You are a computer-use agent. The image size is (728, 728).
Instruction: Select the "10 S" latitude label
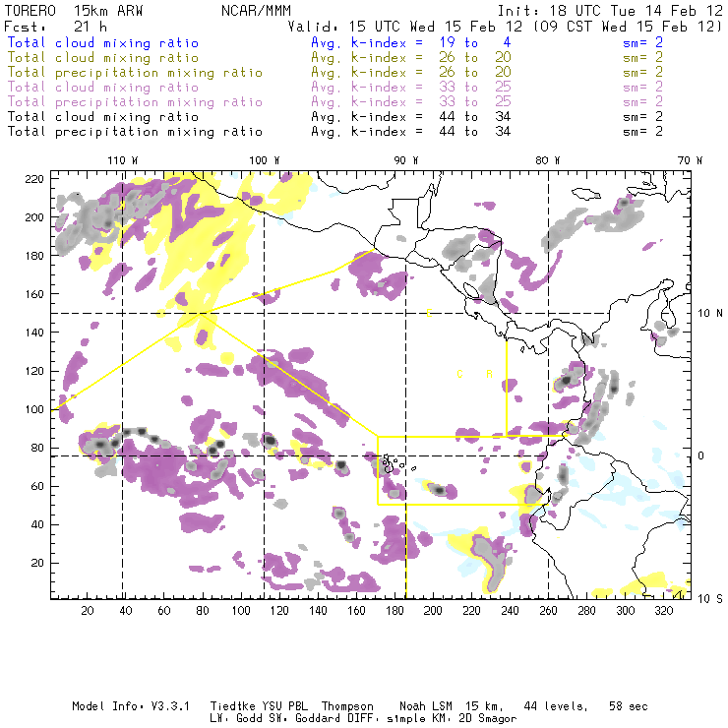click(710, 599)
